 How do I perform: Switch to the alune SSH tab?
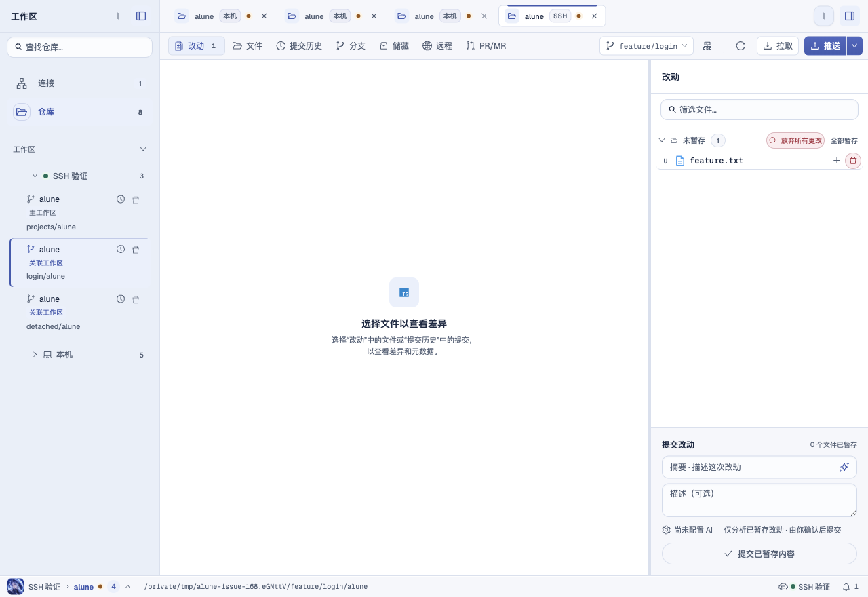pyautogui.click(x=552, y=16)
